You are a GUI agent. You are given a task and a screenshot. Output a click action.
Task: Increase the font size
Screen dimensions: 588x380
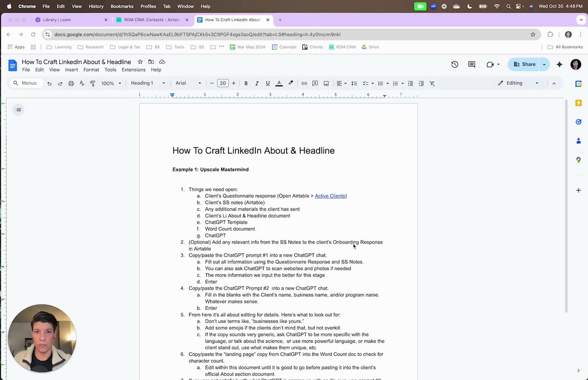tap(233, 83)
